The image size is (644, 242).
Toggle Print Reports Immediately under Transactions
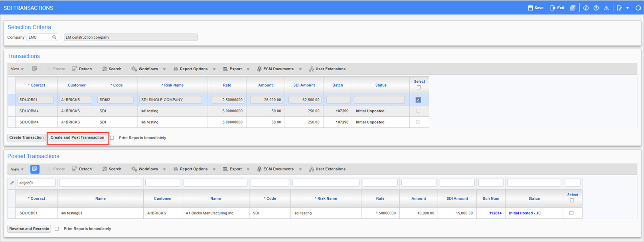click(112, 138)
